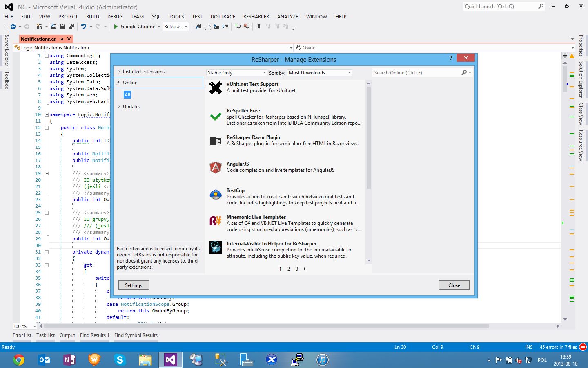The width and height of the screenshot is (588, 368).
Task: Click the red errors stop icon in status bar
Action: click(x=583, y=347)
